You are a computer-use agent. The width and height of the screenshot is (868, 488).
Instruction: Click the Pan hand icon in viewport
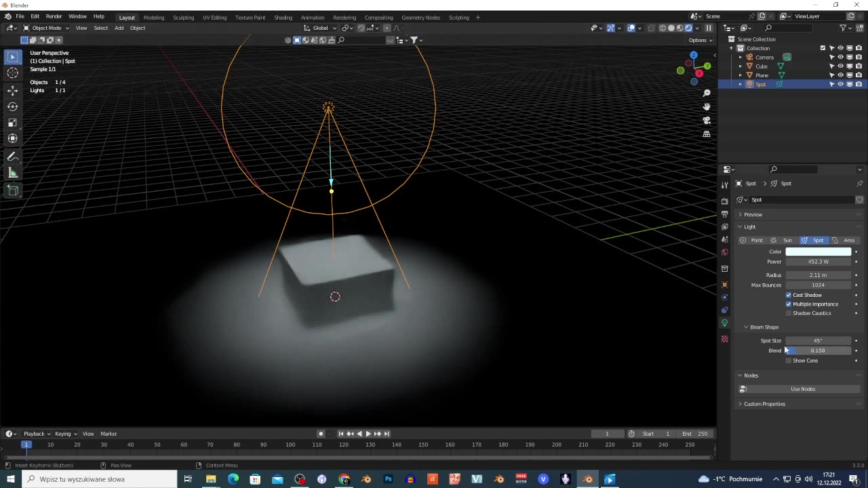point(707,106)
